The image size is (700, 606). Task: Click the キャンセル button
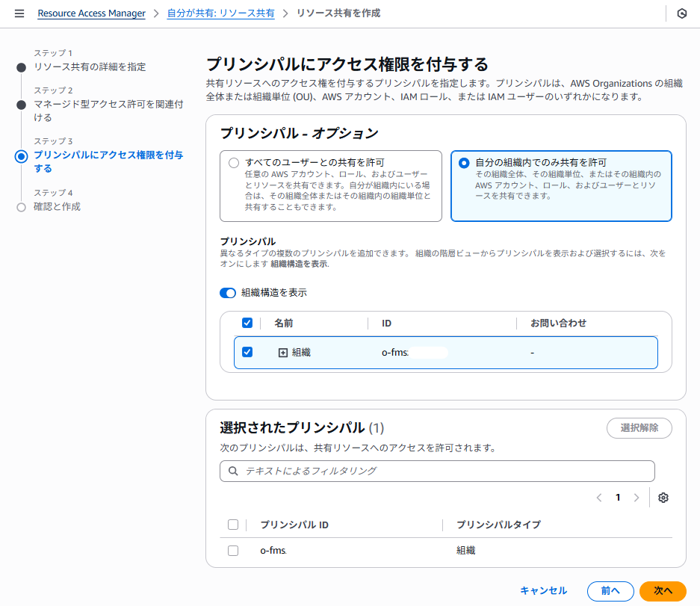[x=543, y=591]
